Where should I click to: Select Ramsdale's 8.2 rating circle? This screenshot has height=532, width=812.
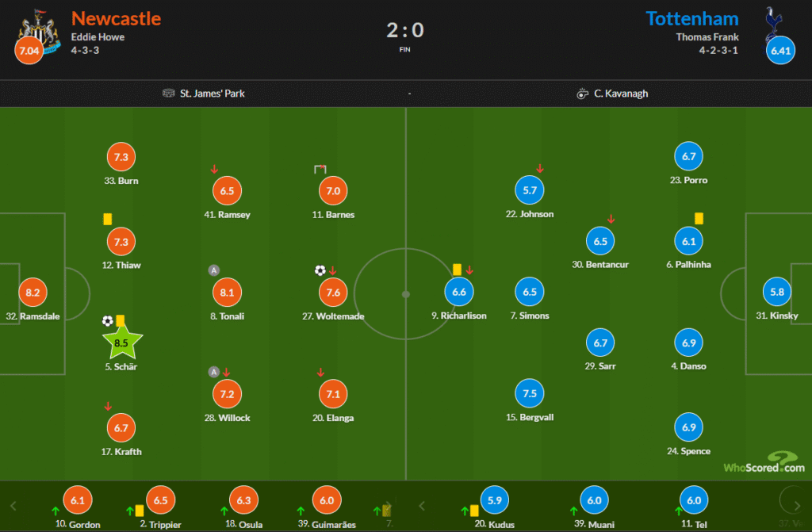(33, 293)
